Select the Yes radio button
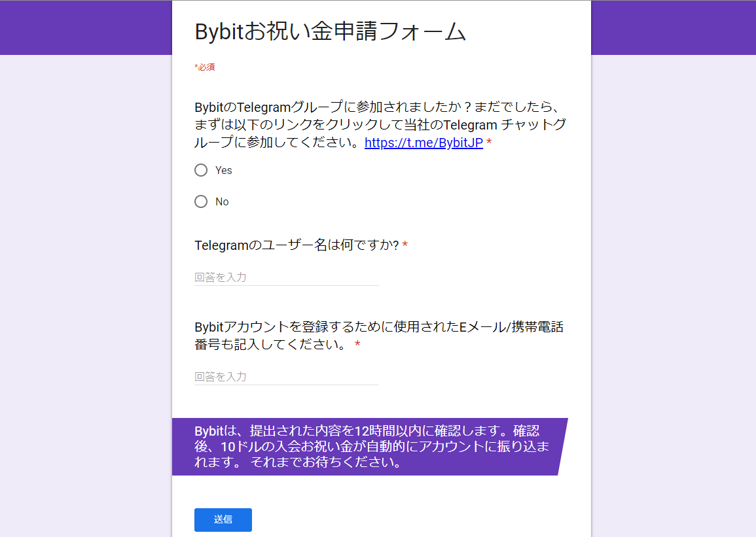756x537 pixels. tap(201, 170)
